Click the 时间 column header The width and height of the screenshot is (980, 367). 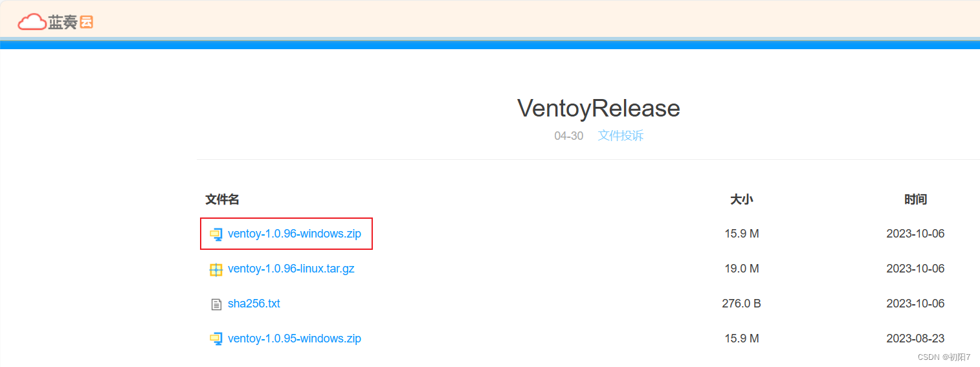(x=915, y=199)
